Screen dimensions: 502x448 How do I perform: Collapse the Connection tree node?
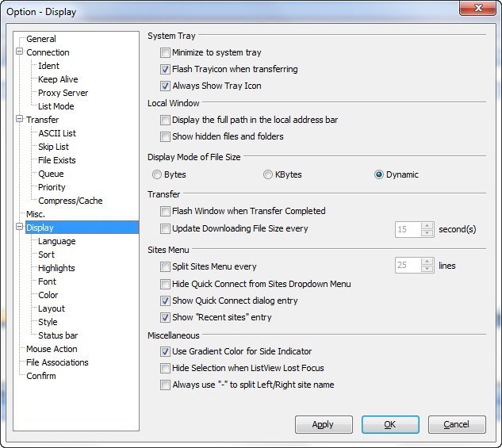click(20, 52)
